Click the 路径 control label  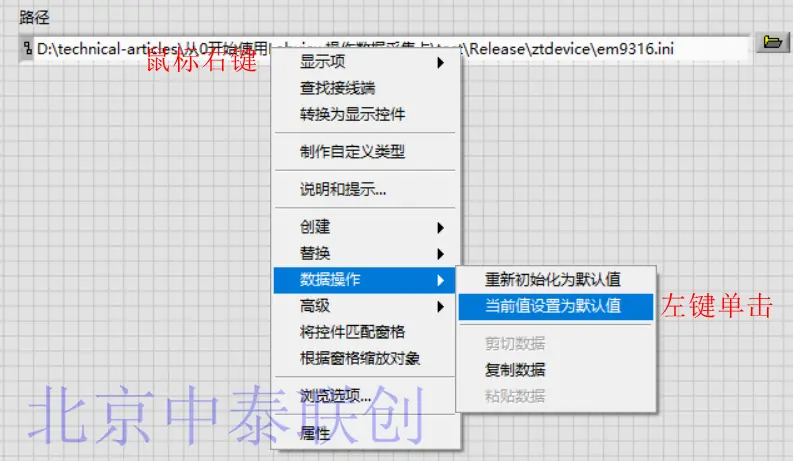[34, 17]
